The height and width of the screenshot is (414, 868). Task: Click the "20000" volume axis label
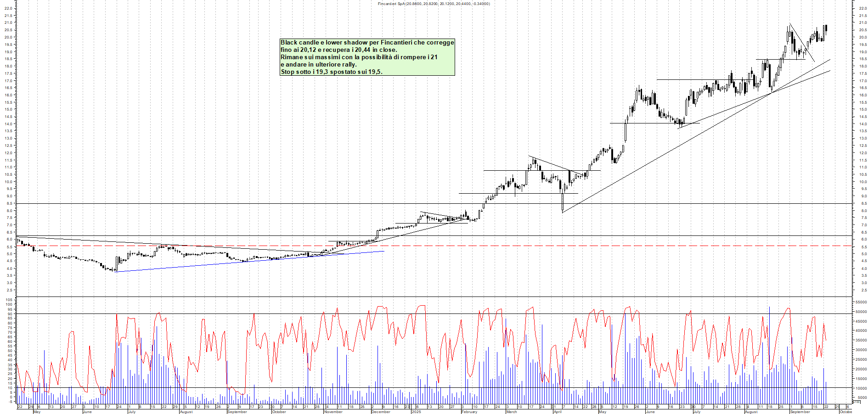[x=861, y=369]
